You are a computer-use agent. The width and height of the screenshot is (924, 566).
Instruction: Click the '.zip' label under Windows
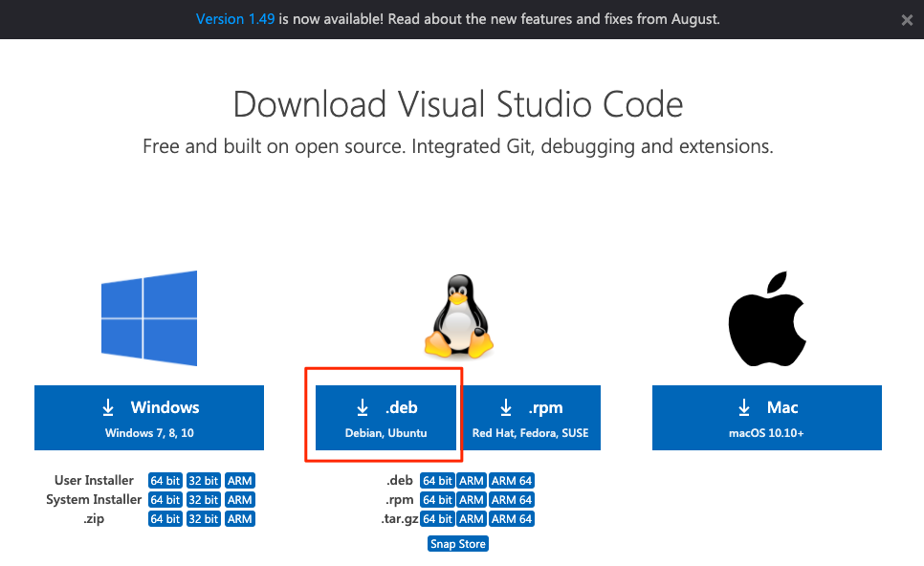click(x=94, y=519)
